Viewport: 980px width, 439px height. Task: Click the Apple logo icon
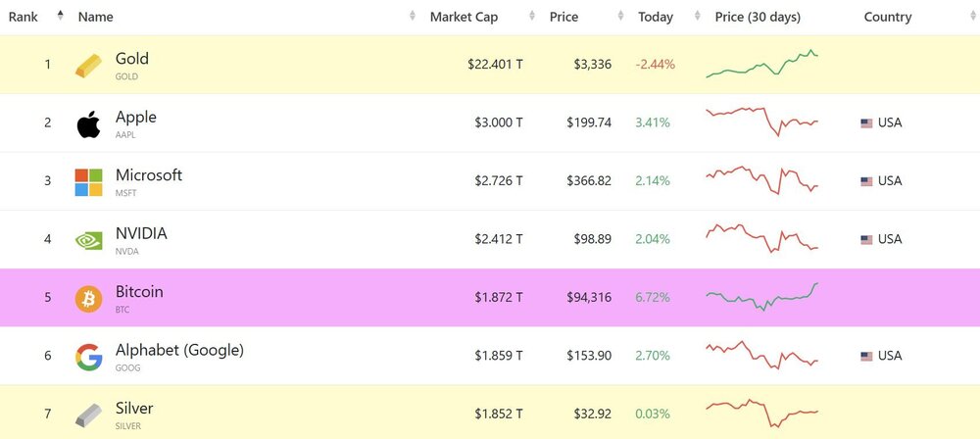[x=88, y=124]
